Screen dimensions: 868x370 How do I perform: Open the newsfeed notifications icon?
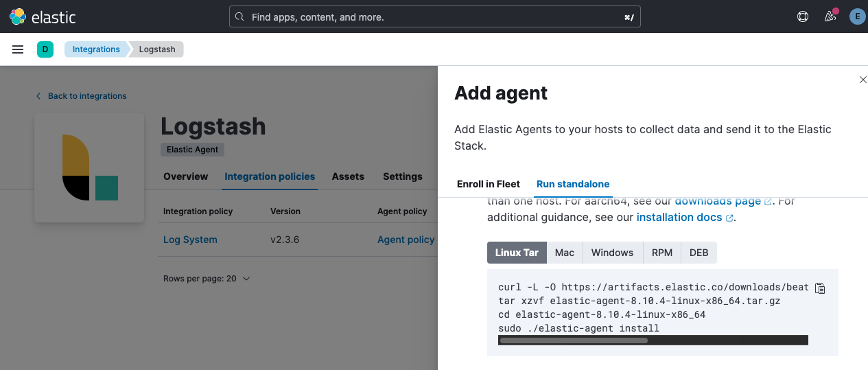[830, 16]
